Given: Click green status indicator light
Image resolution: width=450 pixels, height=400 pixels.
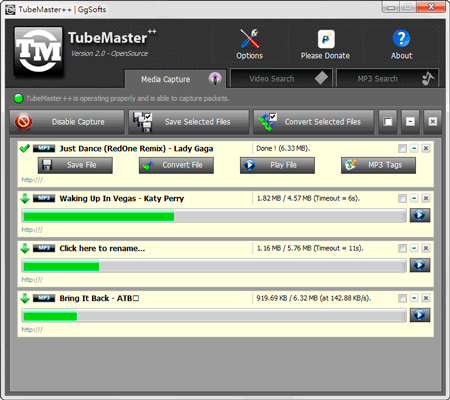Looking at the screenshot, I should tap(18, 98).
